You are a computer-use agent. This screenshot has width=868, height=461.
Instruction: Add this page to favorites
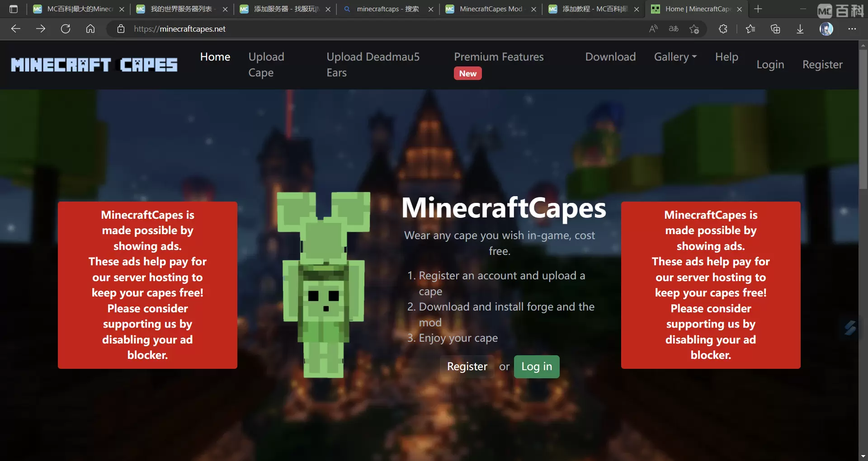click(x=694, y=29)
